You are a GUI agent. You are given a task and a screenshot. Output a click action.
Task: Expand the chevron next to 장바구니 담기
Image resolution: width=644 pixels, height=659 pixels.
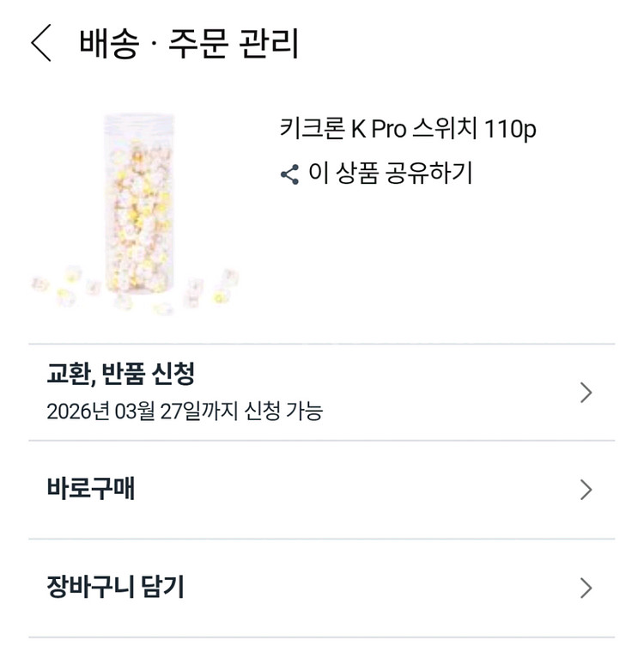pyautogui.click(x=586, y=588)
